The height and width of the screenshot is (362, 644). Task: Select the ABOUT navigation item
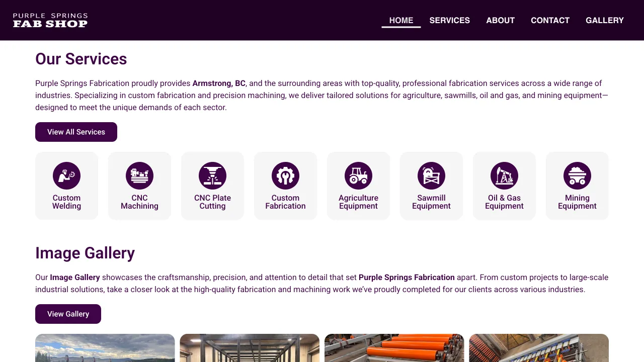(500, 20)
